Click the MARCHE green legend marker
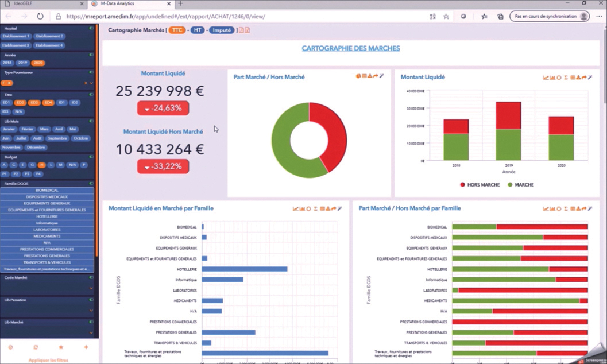 pos(510,185)
